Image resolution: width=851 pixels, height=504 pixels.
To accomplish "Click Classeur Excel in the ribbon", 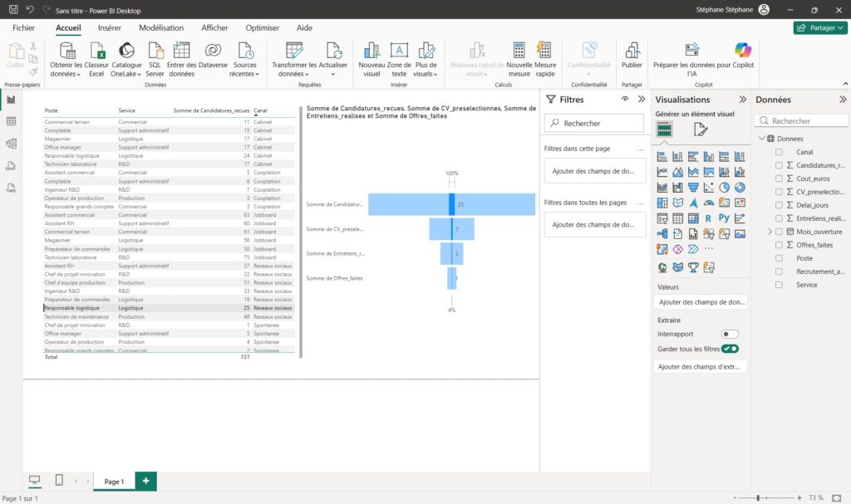I will click(x=96, y=60).
